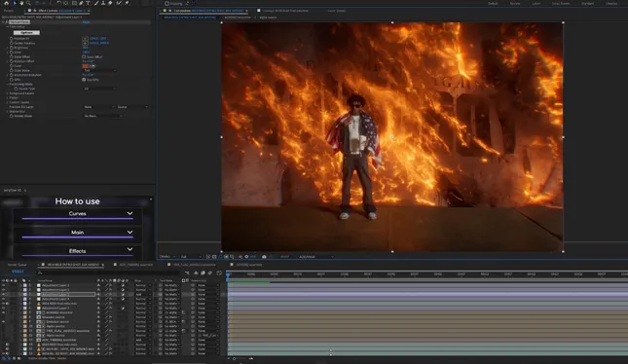Switch to the Small Screen workspace
628x364 pixels.
[x=560, y=4]
